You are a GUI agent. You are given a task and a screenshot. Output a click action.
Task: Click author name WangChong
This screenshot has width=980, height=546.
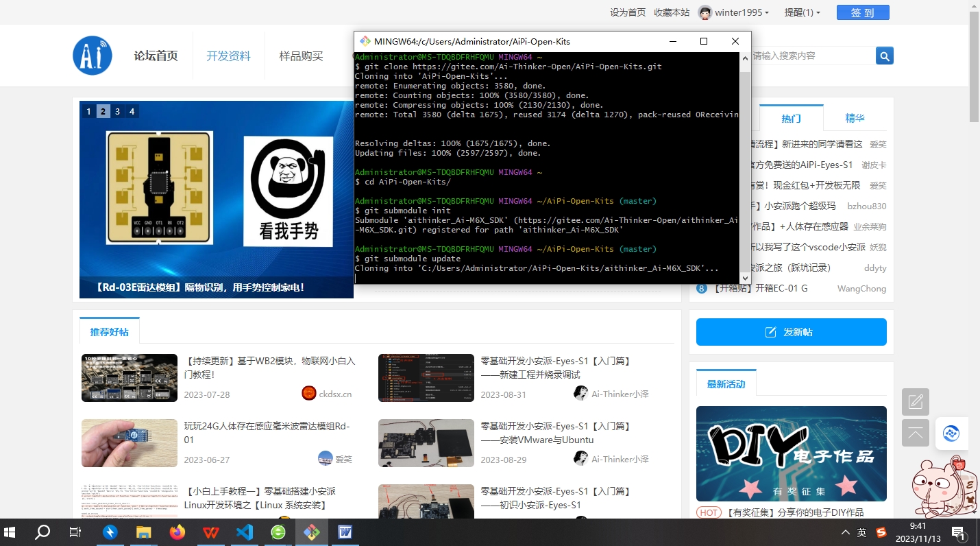coord(861,289)
